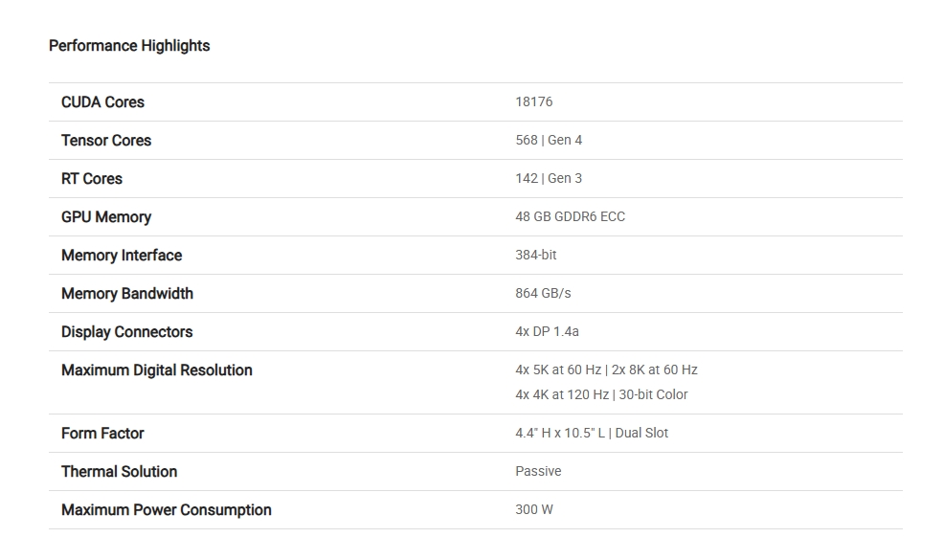Image resolution: width=944 pixels, height=560 pixels.
Task: Click the GPU Memory label
Action: [106, 217]
